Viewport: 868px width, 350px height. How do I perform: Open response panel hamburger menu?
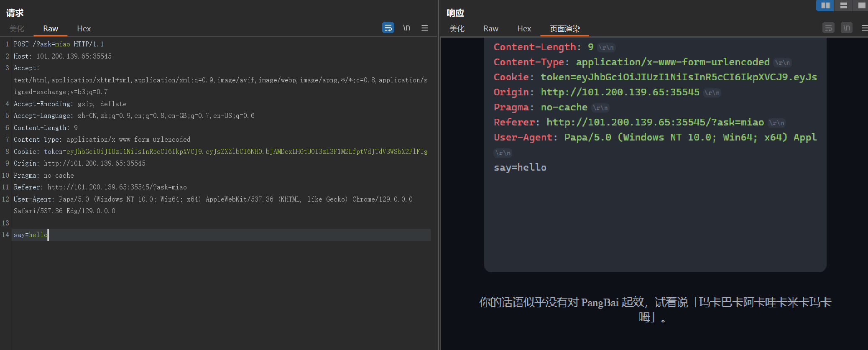tap(864, 28)
